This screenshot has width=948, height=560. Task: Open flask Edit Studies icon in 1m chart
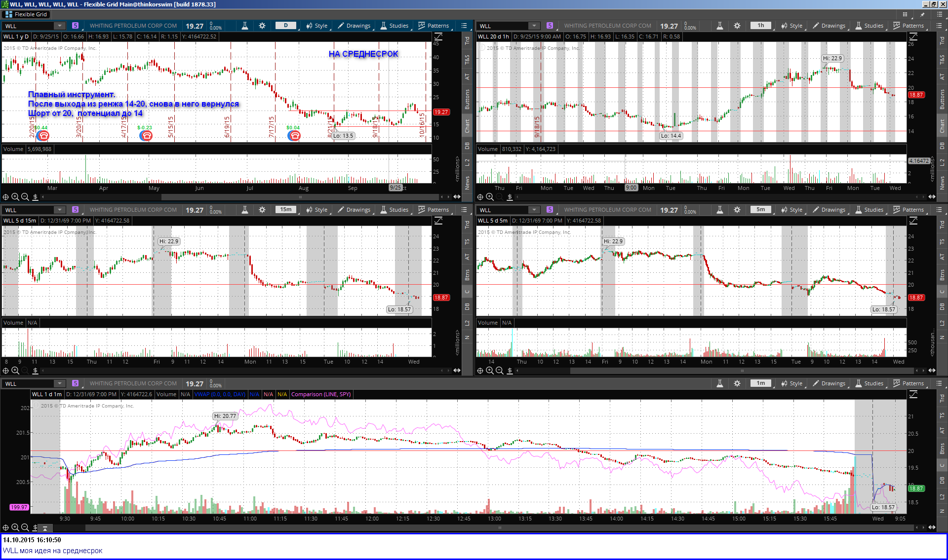720,383
